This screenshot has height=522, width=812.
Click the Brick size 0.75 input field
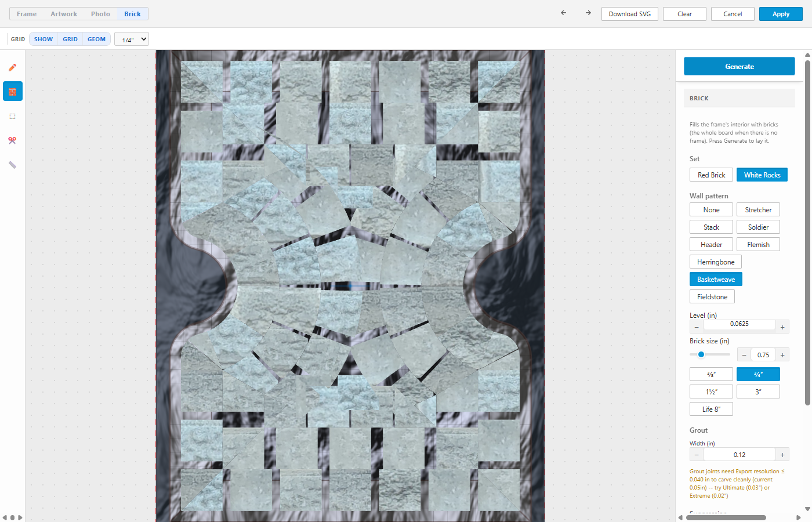tap(763, 355)
